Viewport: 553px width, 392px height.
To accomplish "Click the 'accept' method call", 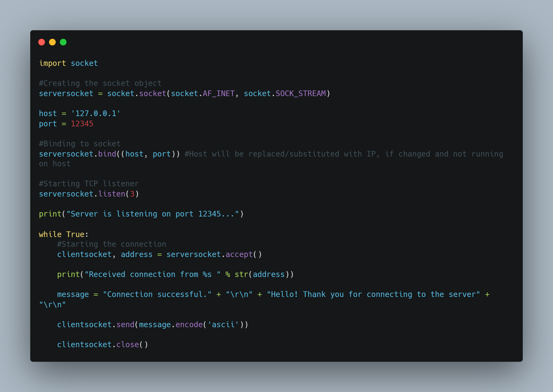I will tap(239, 254).
